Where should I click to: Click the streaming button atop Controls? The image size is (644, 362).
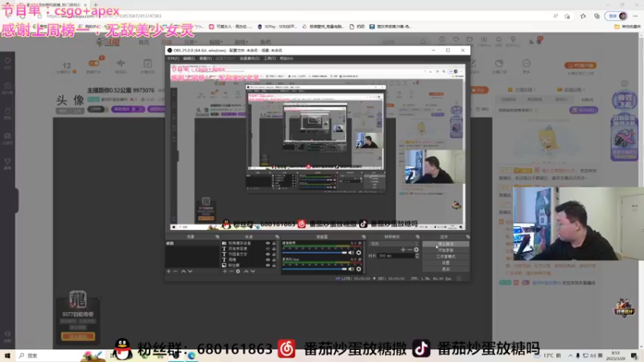coord(446,244)
